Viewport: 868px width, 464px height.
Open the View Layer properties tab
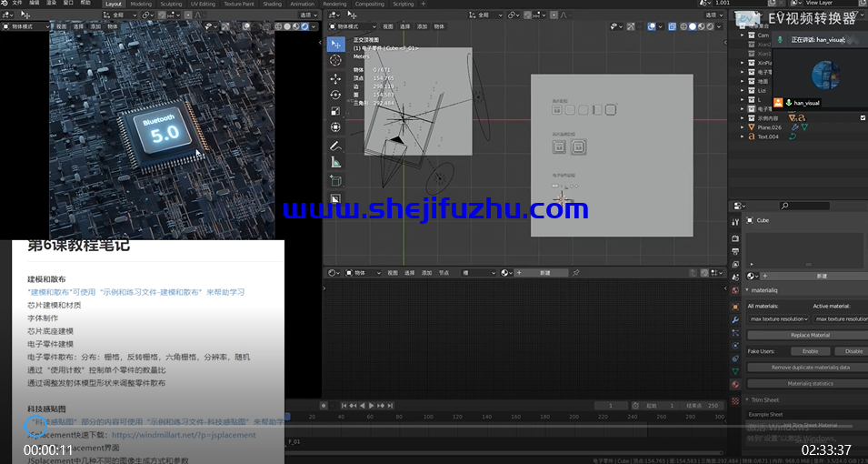[735, 265]
